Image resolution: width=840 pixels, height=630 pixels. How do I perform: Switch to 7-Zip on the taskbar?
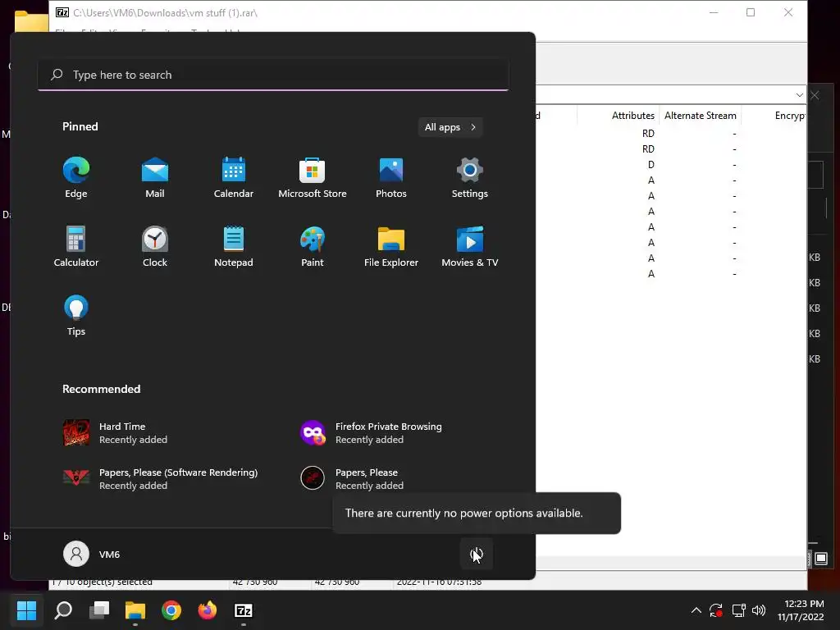click(x=244, y=610)
